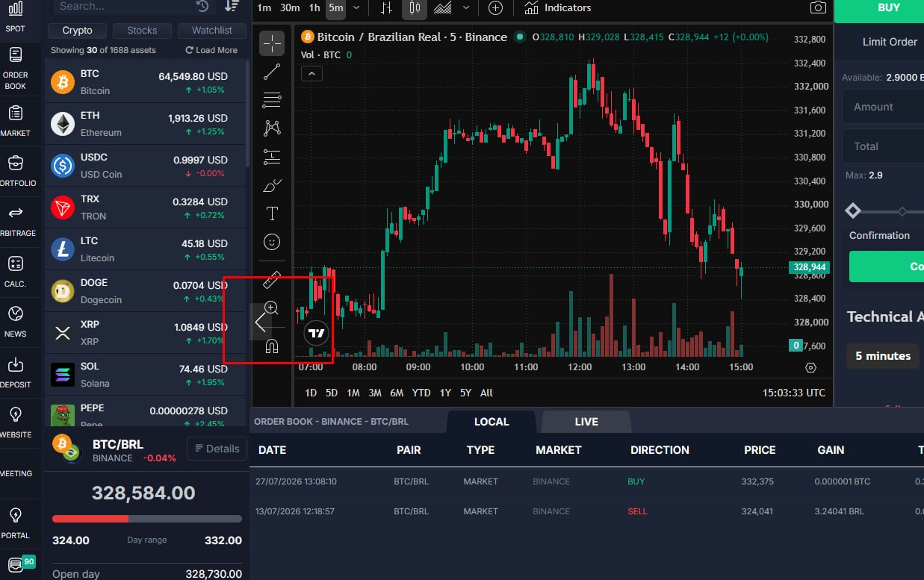Activate the zoom in tool

coord(272,308)
